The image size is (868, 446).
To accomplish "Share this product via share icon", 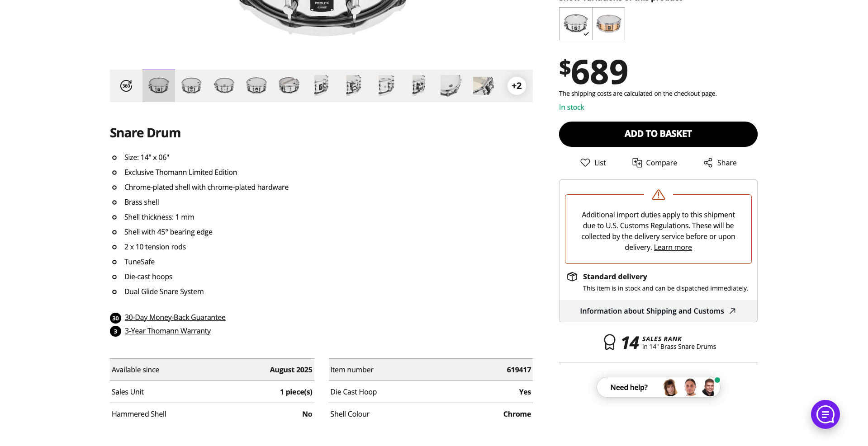I will [708, 163].
